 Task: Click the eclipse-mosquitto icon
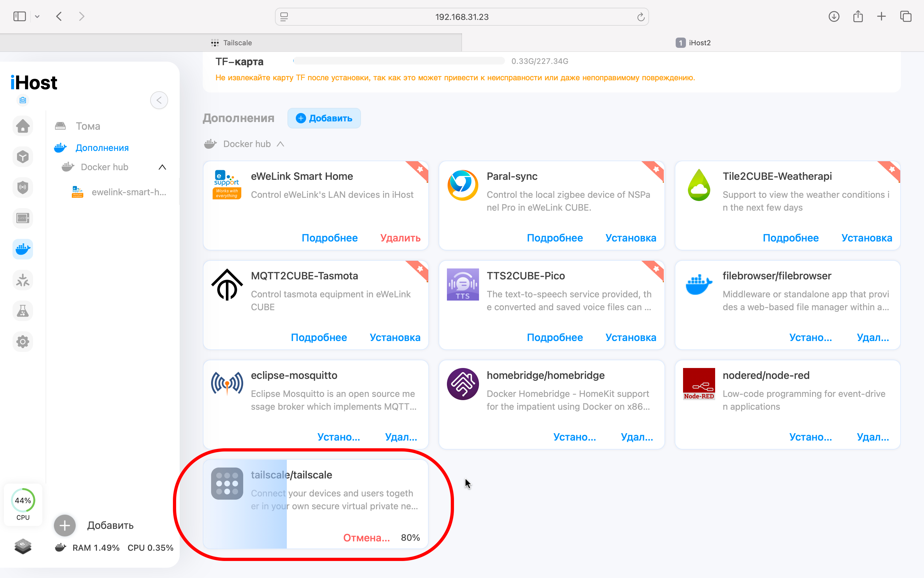tap(227, 383)
